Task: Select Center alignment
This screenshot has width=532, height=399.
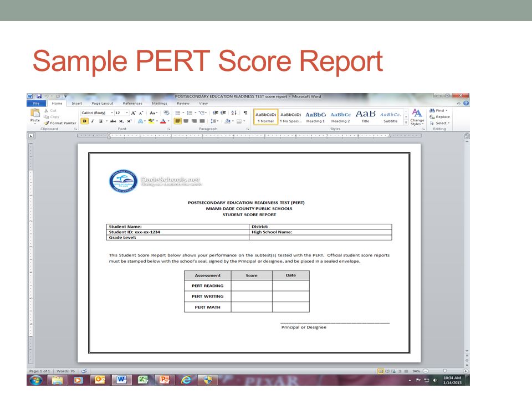Action: pos(186,121)
